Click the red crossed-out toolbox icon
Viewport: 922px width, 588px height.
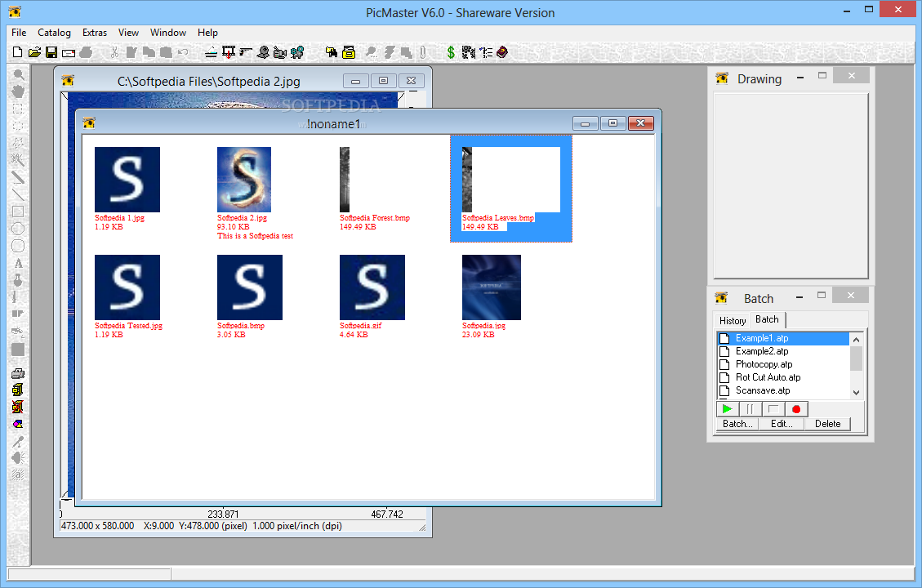tap(18, 407)
